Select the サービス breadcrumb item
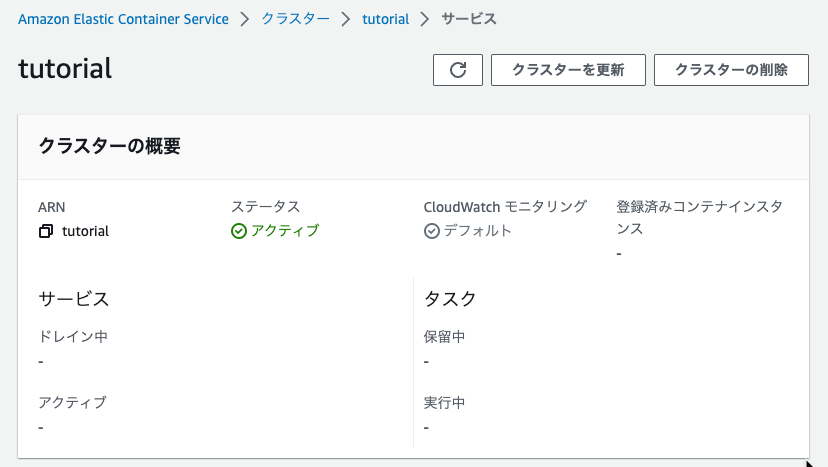The image size is (828, 467). coord(469,19)
